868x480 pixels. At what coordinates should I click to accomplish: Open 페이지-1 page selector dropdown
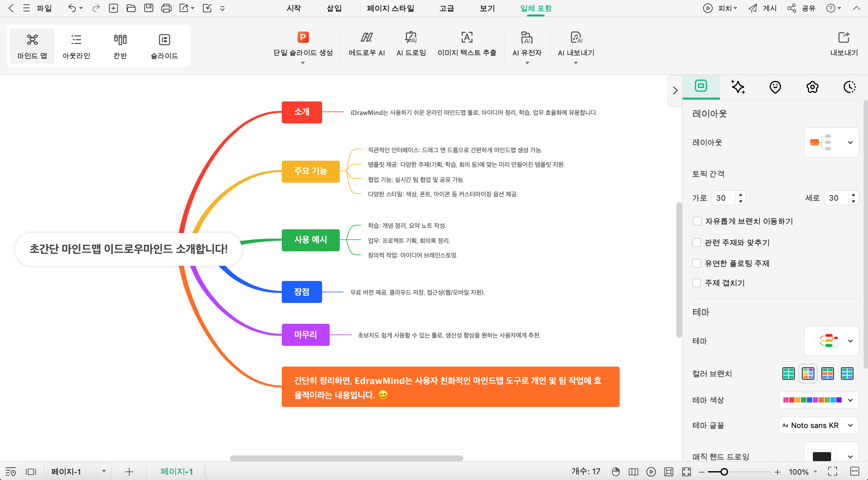click(78, 471)
